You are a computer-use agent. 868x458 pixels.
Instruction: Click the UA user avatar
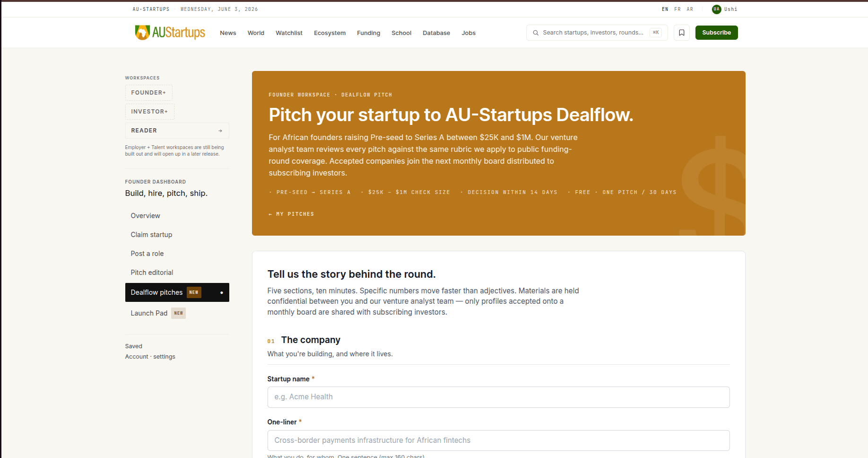tap(716, 9)
